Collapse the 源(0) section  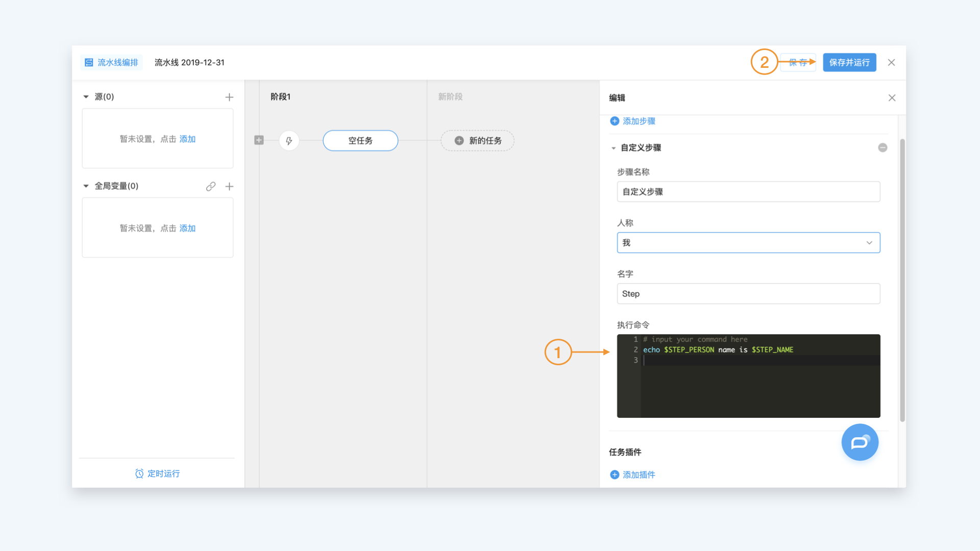click(x=86, y=96)
